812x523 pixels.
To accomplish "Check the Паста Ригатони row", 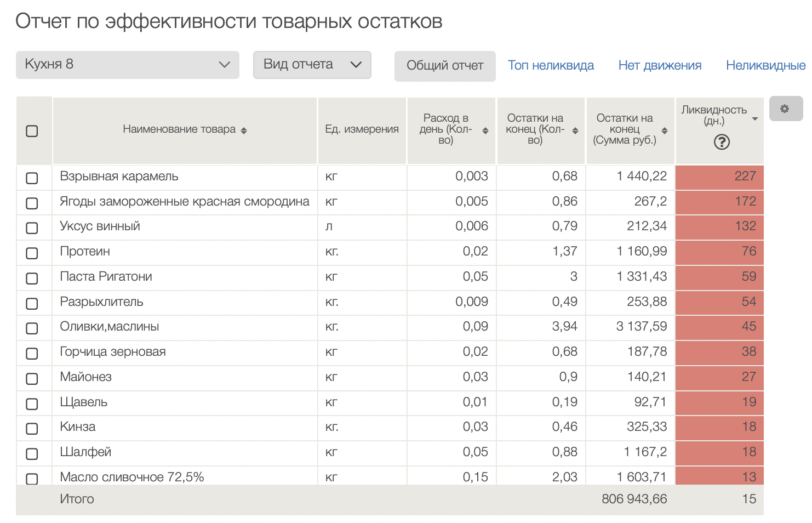I will click(32, 278).
